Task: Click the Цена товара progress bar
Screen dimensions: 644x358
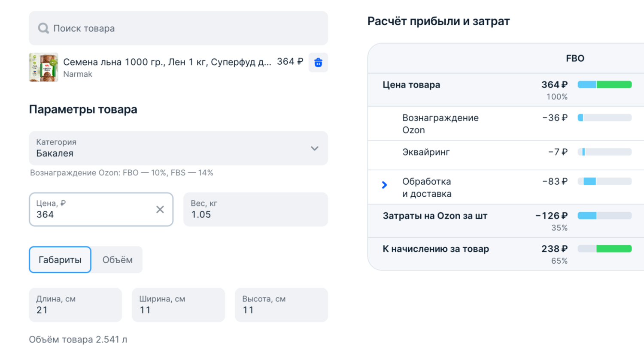Action: (x=605, y=85)
